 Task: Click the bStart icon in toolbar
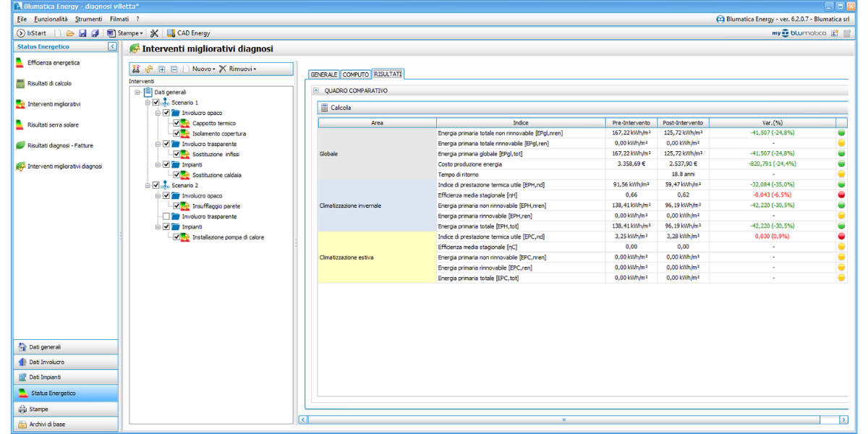click(31, 33)
